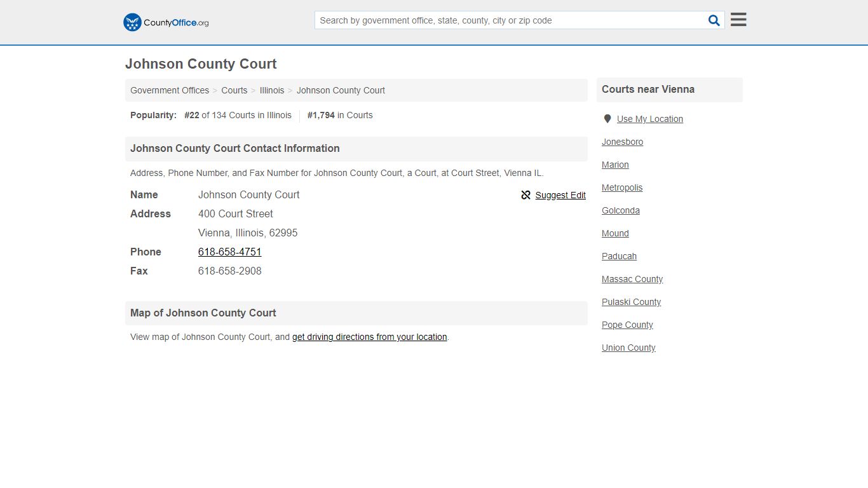Open Union County courts link

tap(628, 348)
